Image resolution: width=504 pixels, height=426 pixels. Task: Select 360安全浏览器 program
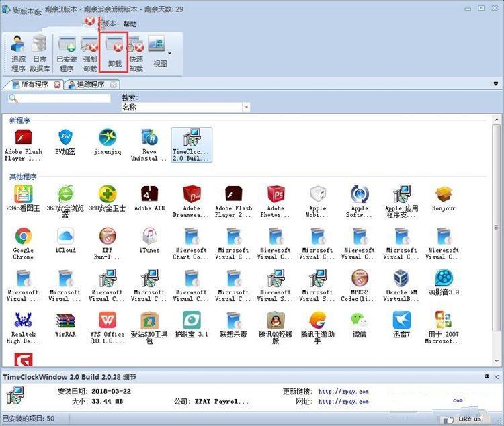[65, 202]
